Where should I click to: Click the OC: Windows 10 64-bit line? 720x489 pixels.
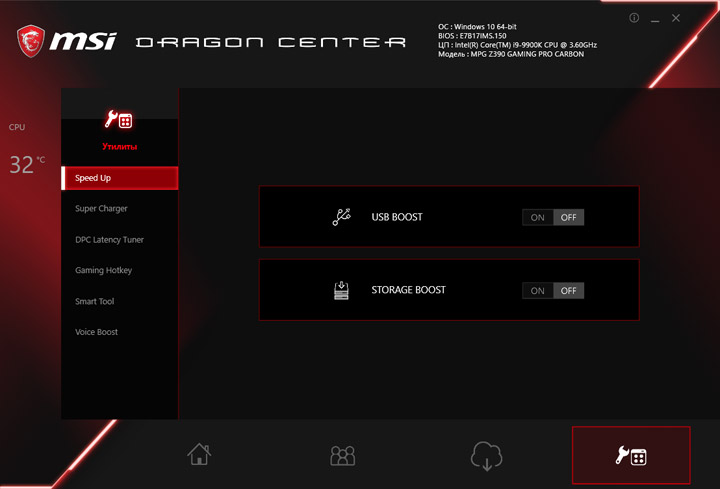(x=477, y=27)
